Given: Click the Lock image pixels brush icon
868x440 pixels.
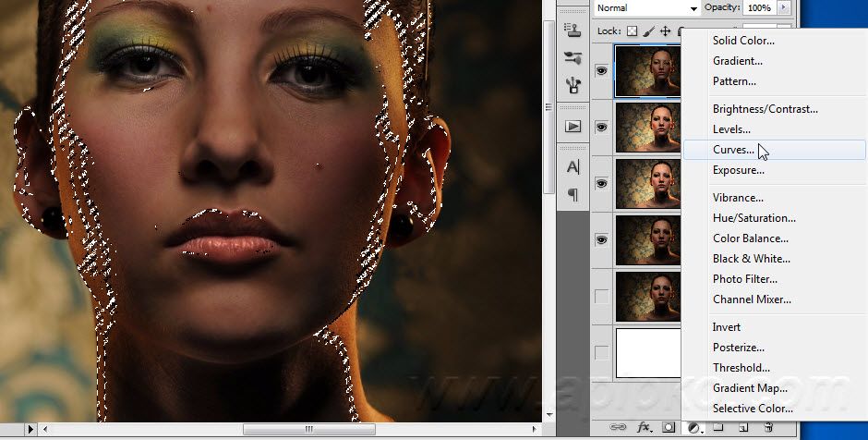Looking at the screenshot, I should tap(649, 31).
